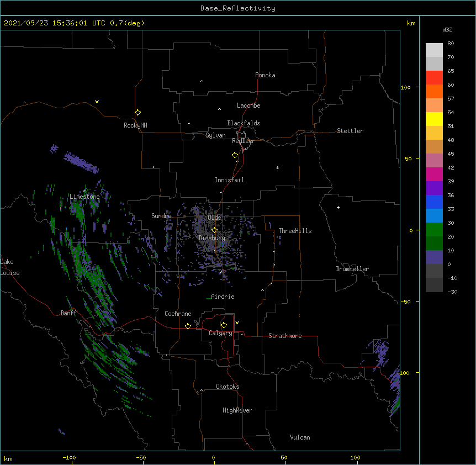Click the RockyMH label
The width and height of the screenshot is (476, 465).
(x=135, y=125)
